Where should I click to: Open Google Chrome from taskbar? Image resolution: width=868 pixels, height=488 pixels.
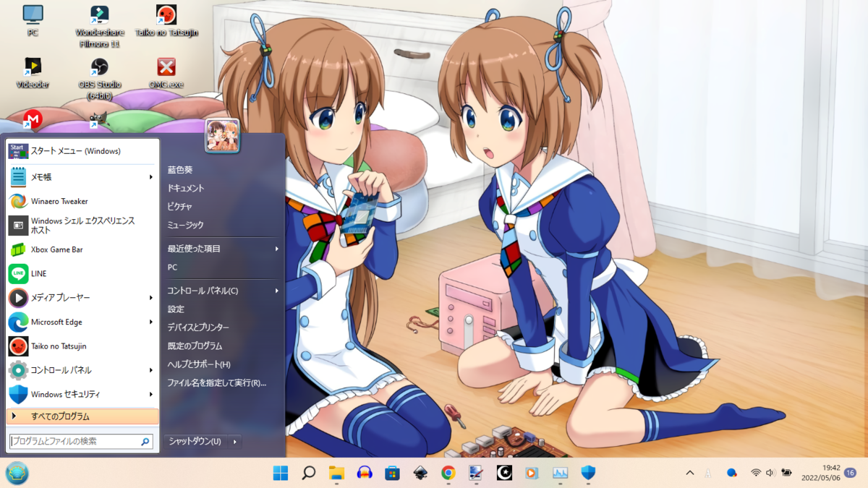448,473
